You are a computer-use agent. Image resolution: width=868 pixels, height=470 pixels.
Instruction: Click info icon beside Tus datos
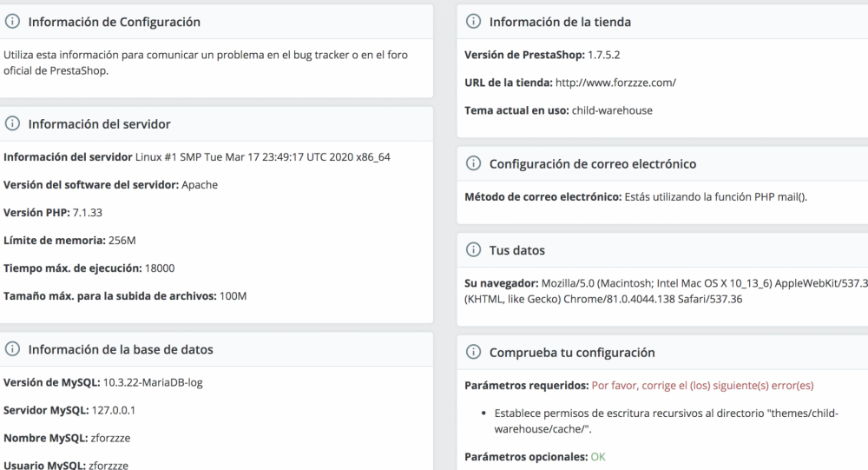click(473, 249)
